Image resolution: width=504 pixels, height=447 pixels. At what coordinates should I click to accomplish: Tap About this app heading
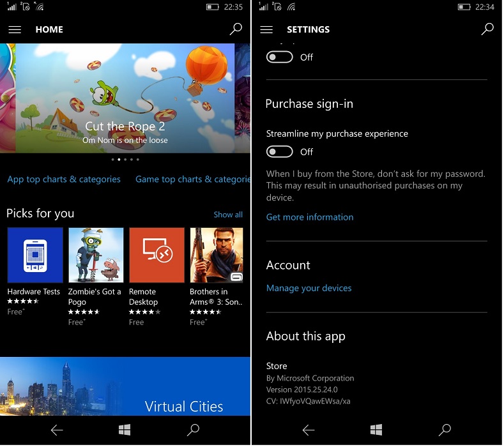306,337
